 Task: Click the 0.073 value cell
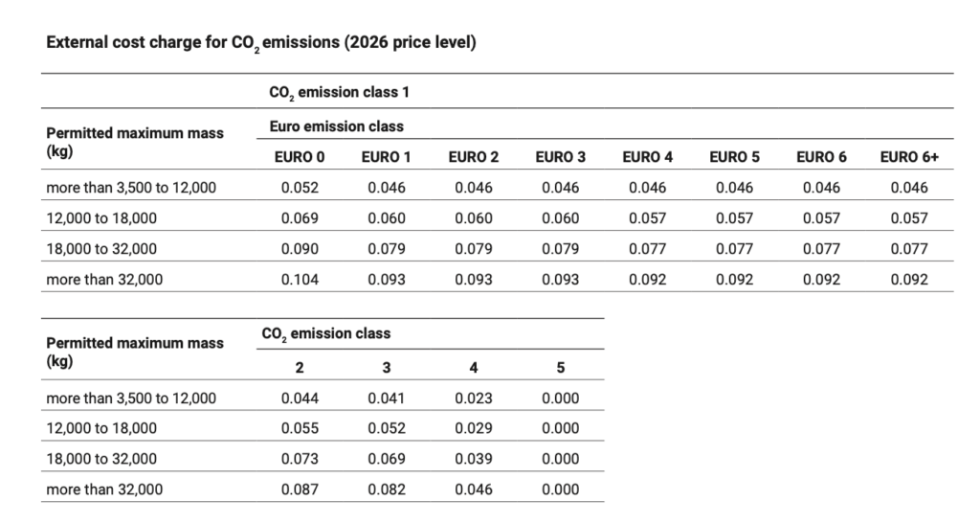pos(300,459)
